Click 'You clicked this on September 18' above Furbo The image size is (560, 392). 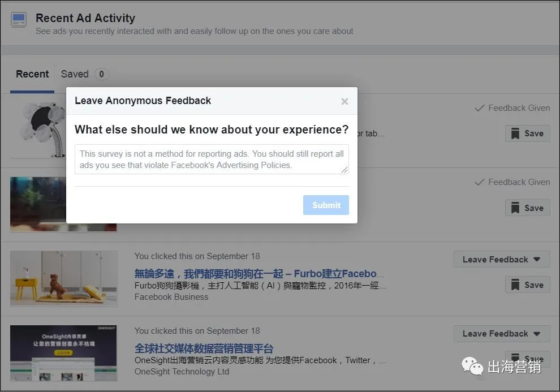click(x=197, y=256)
